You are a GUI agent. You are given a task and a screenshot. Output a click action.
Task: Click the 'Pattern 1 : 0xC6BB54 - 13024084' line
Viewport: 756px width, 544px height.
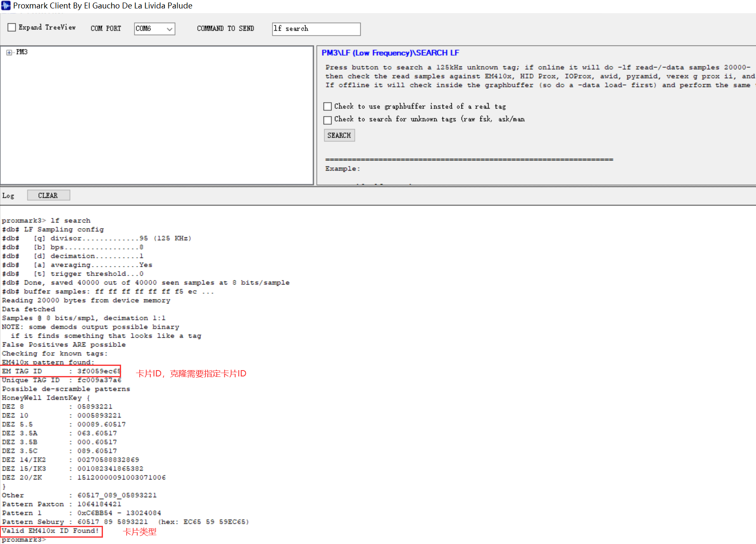[x=81, y=513]
